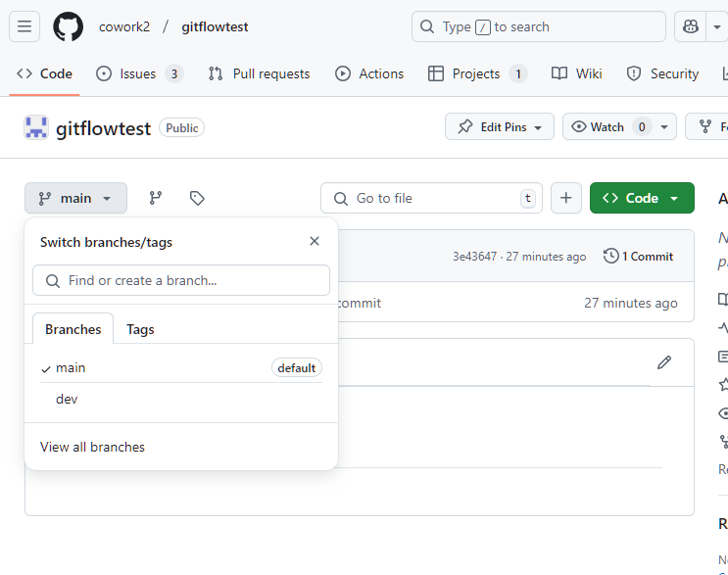Open the hamburger navigation menu
This screenshot has width=728, height=575.
coord(24,26)
